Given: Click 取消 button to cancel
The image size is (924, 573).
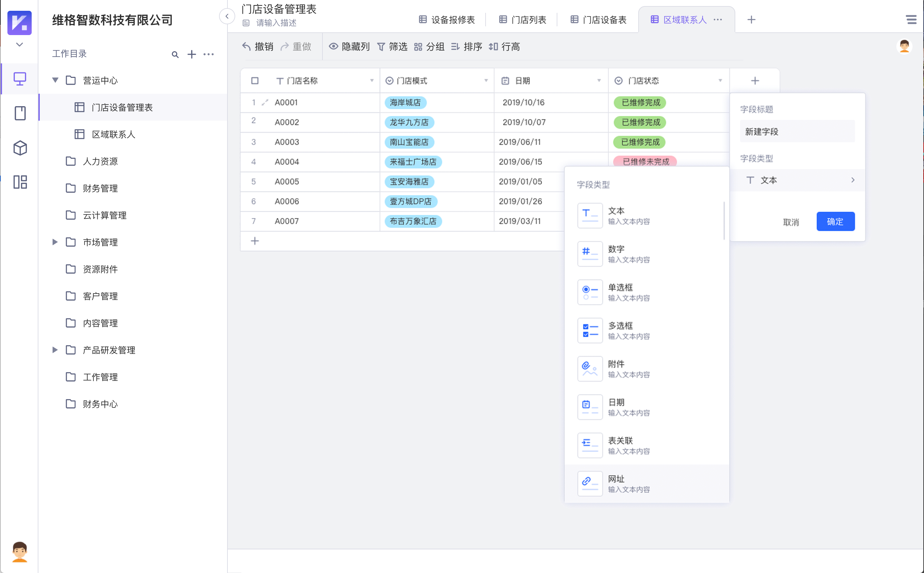Looking at the screenshot, I should (x=791, y=221).
